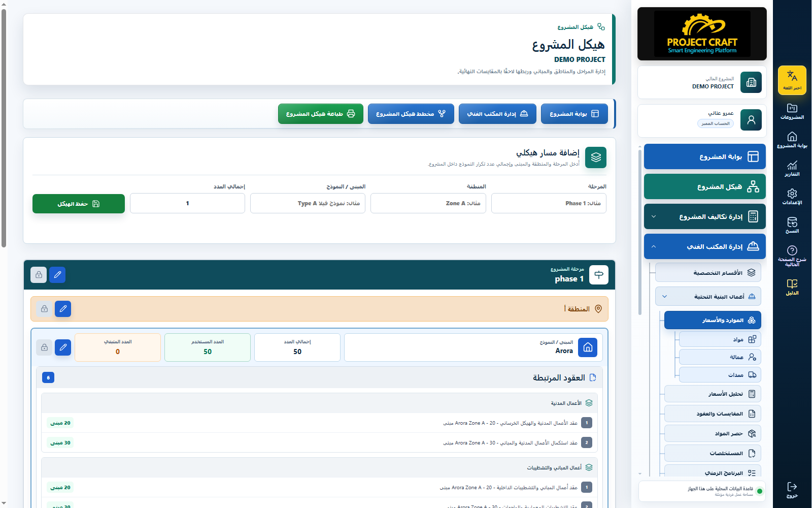Image resolution: width=812 pixels, height=508 pixels.
Task: Click the المرحلة input field
Action: [x=549, y=203]
